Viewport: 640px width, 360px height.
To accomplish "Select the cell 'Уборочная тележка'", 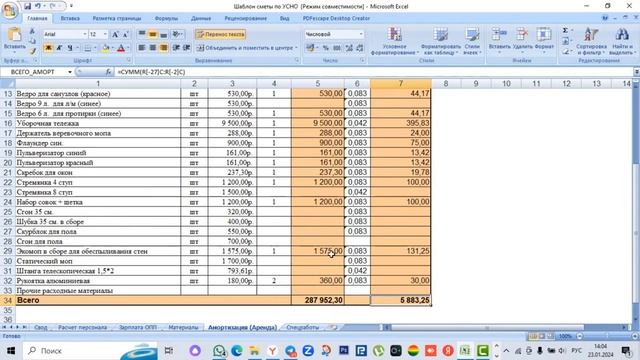I will coord(98,123).
